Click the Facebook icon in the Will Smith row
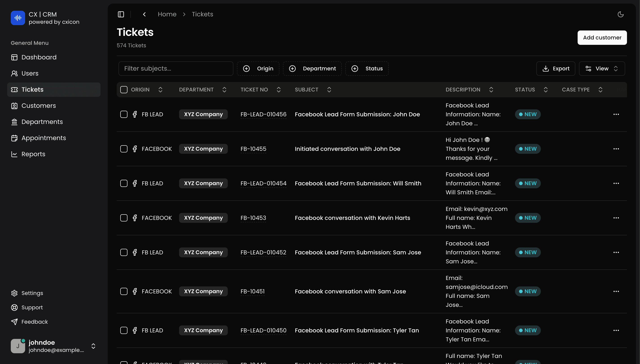Screen dimensions: 640x364 tap(135, 183)
